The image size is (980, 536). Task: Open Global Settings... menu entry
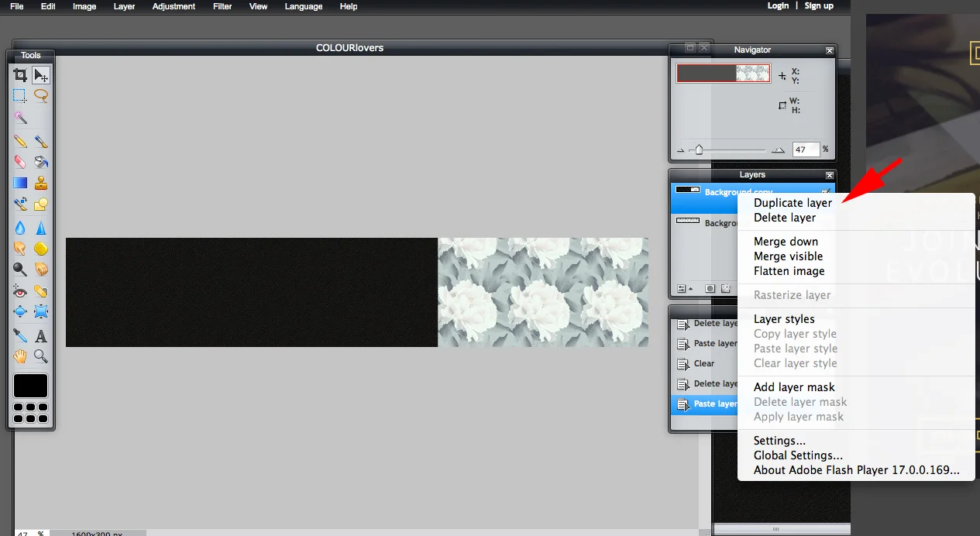tap(798, 455)
